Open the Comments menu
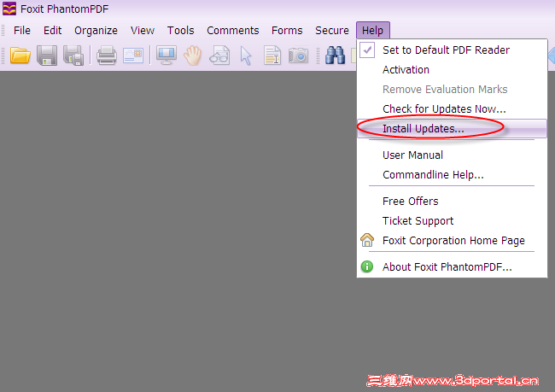This screenshot has height=392, width=555. [233, 31]
